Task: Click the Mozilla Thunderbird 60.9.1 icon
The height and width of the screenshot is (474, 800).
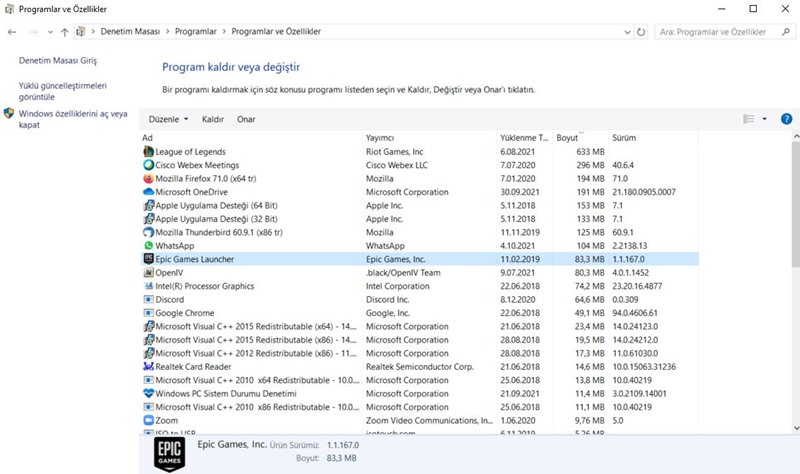Action: click(x=148, y=232)
